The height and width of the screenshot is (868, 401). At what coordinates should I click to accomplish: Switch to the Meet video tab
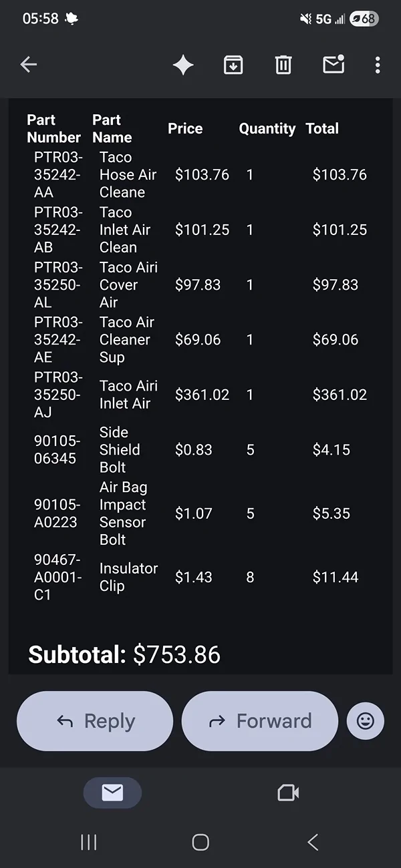[x=288, y=793]
